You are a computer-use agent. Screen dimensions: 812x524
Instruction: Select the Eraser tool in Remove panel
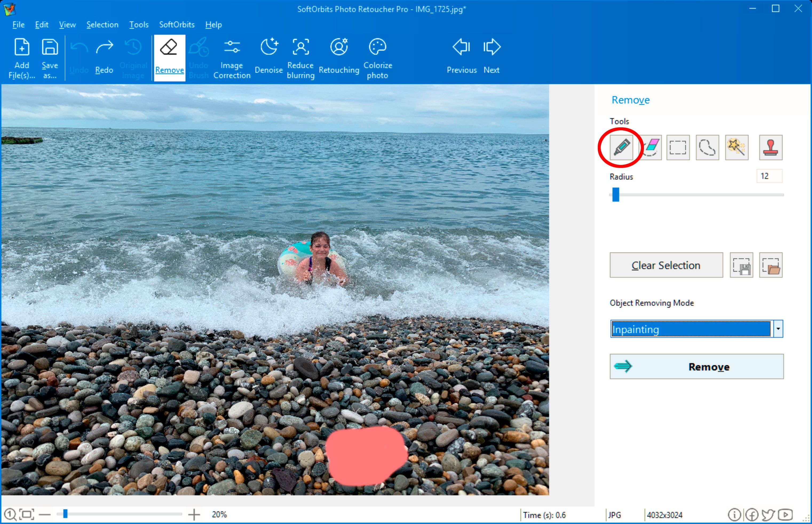pyautogui.click(x=649, y=147)
